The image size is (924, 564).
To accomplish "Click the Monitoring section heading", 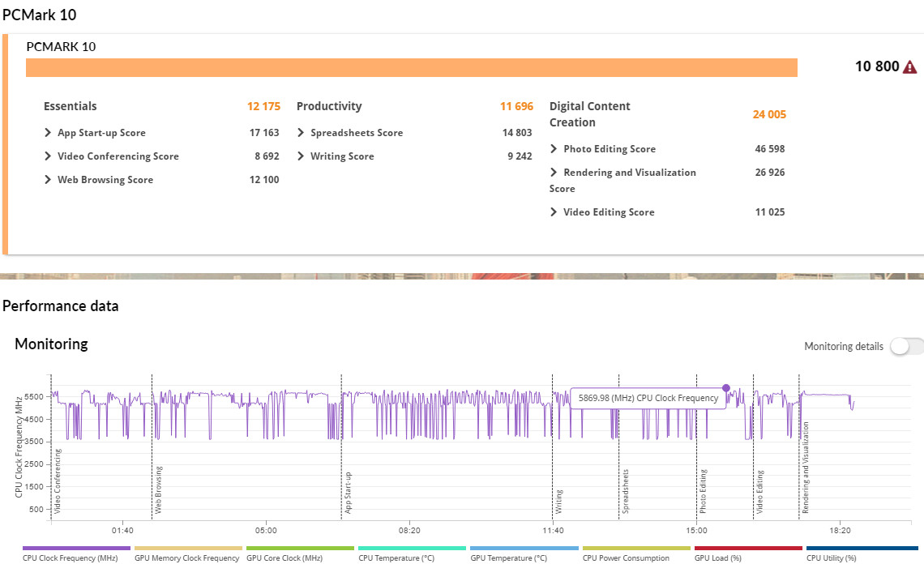I will tap(51, 344).
